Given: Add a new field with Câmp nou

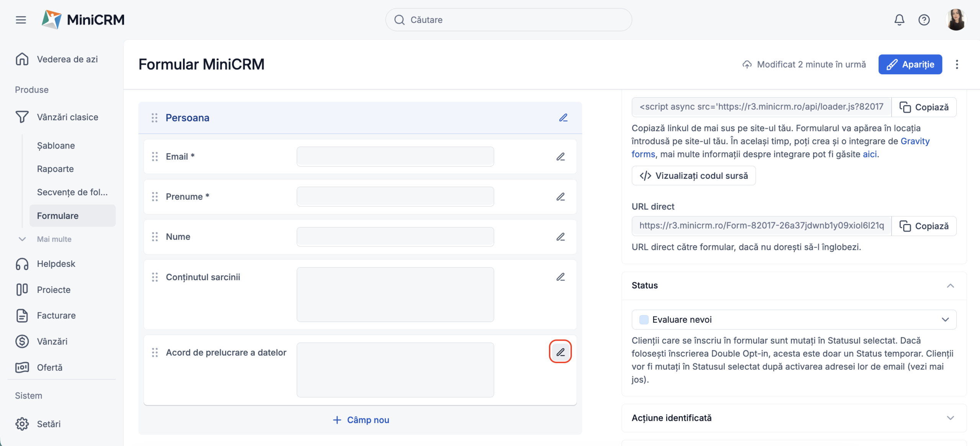Looking at the screenshot, I should point(361,420).
